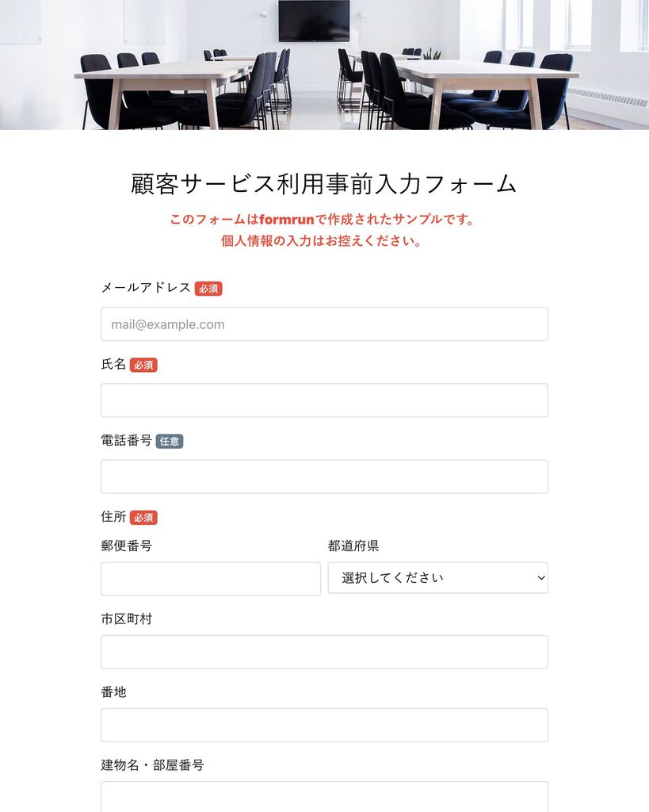Screen dimensions: 649x812
Task: Click the 必須 badge next to 住所
Action: 143,517
